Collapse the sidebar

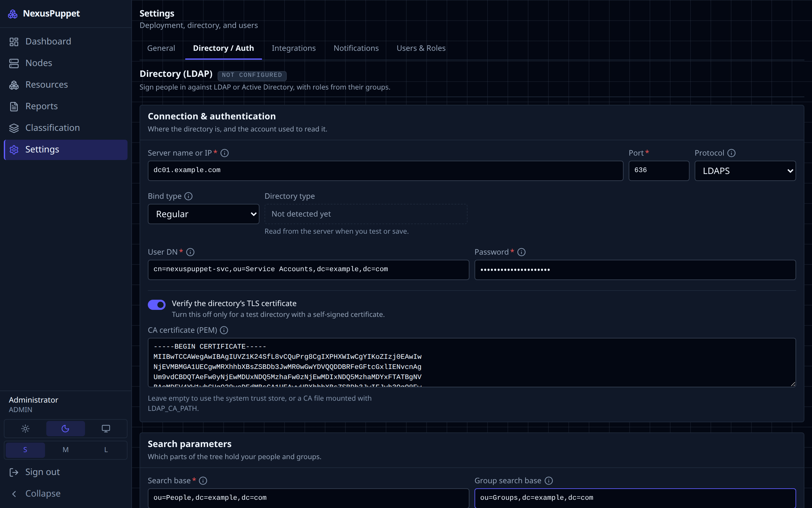tap(65, 493)
